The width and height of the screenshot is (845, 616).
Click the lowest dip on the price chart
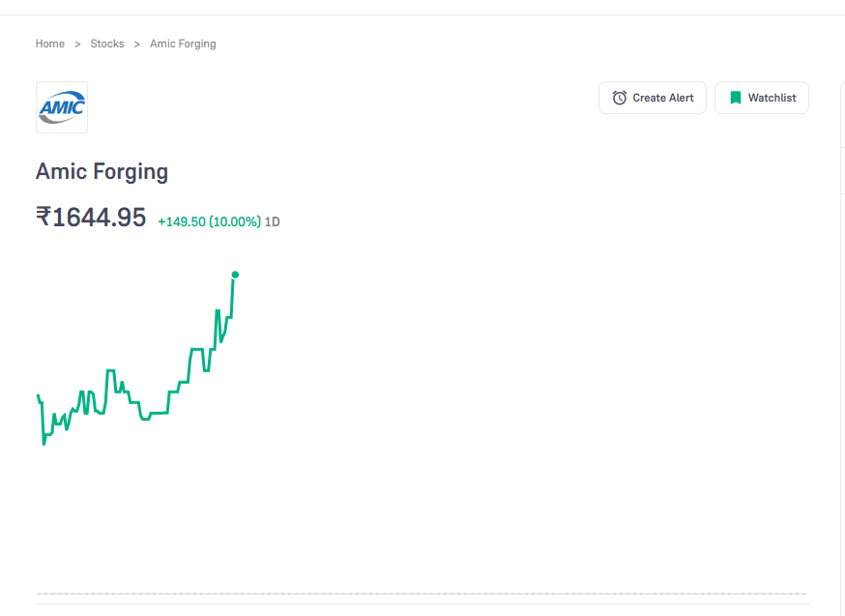point(44,443)
